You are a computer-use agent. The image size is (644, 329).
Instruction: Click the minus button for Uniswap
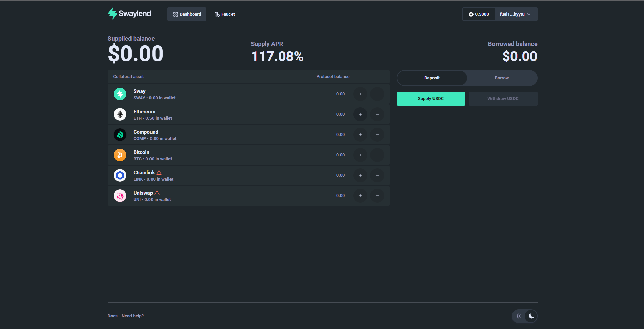tap(377, 196)
